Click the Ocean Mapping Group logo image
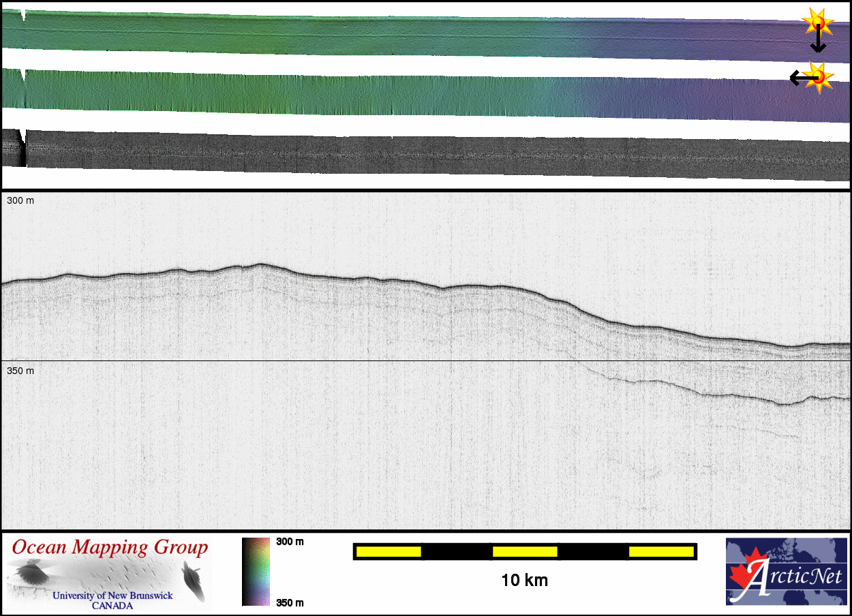The image size is (852, 616). tap(109, 572)
